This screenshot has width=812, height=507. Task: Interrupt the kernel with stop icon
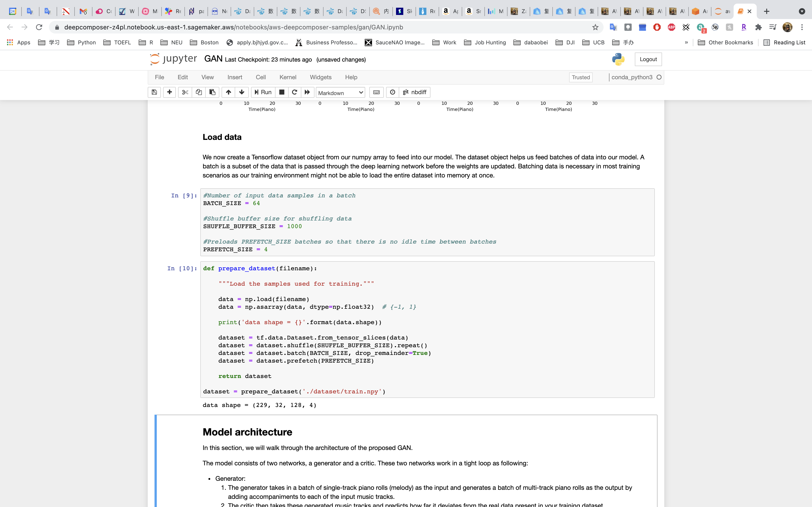(282, 92)
